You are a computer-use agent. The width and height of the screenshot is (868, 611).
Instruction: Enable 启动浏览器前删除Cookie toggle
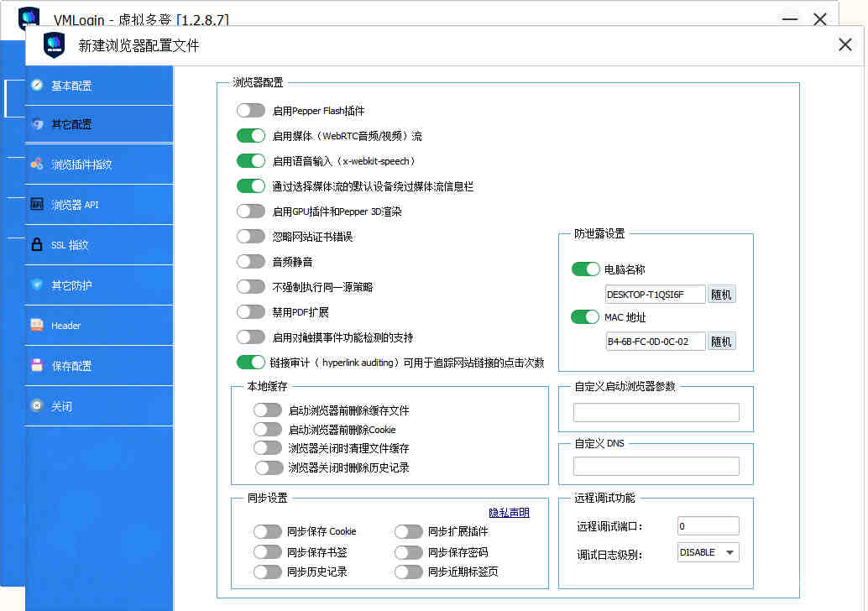(268, 430)
